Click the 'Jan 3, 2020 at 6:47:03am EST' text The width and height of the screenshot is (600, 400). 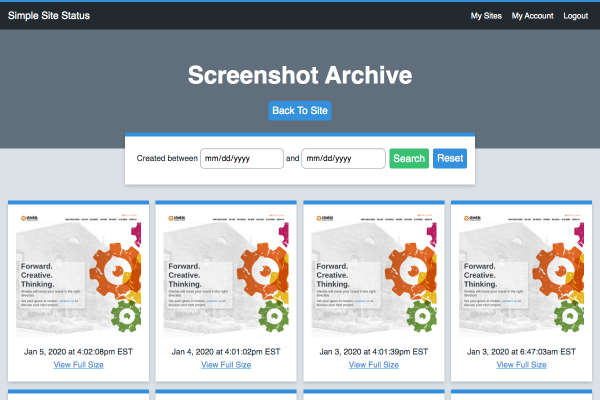(522, 352)
